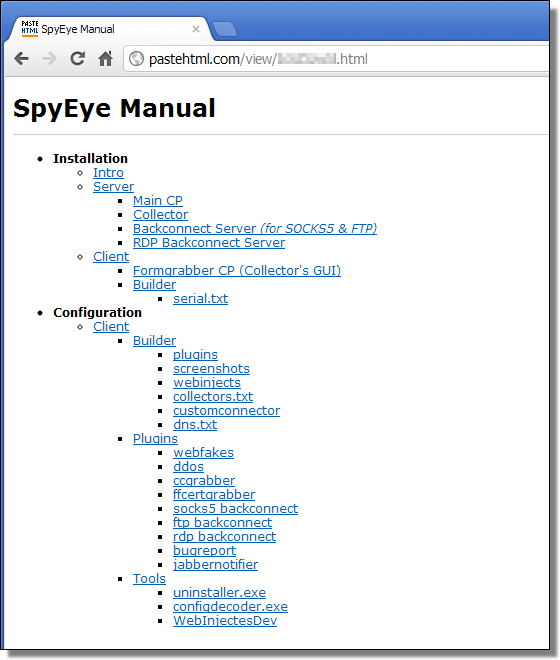Click the browser Forward arrow
Viewport: 560px width, 660px height.
click(49, 59)
